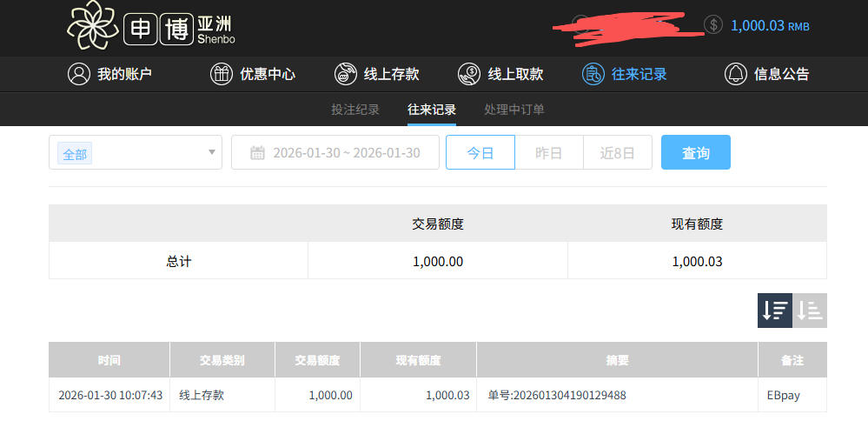Switch to 投注纪录 tab
Image resolution: width=868 pixels, height=421 pixels.
click(x=355, y=109)
